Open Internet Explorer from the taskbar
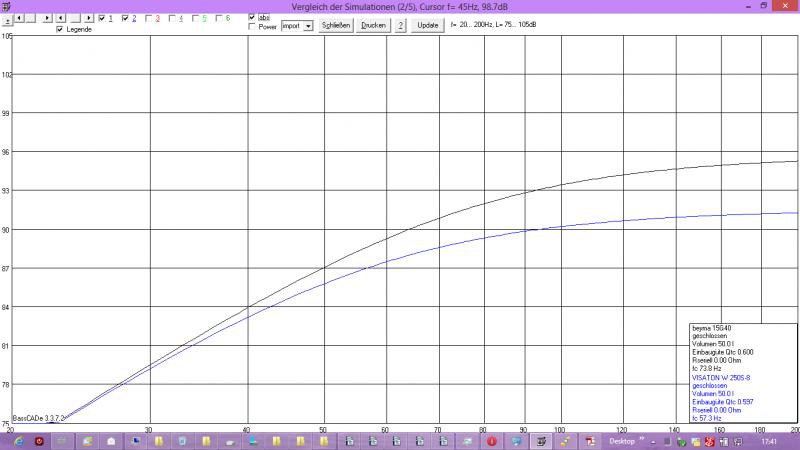Viewport: 800px width, 450px height. tap(19, 441)
